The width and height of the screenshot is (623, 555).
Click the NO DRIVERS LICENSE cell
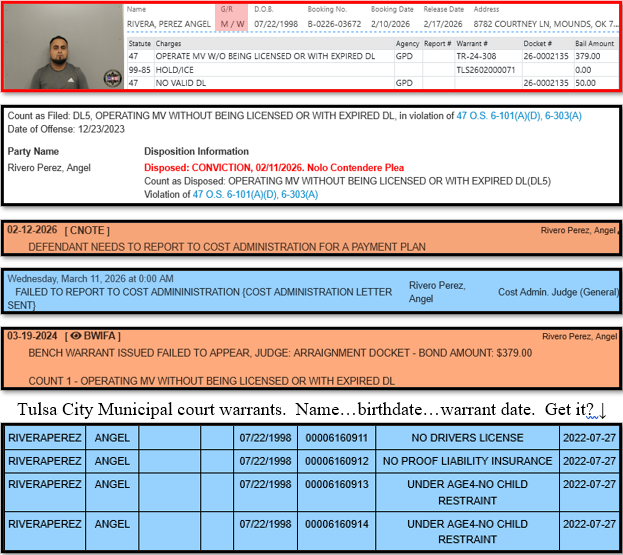point(467,438)
